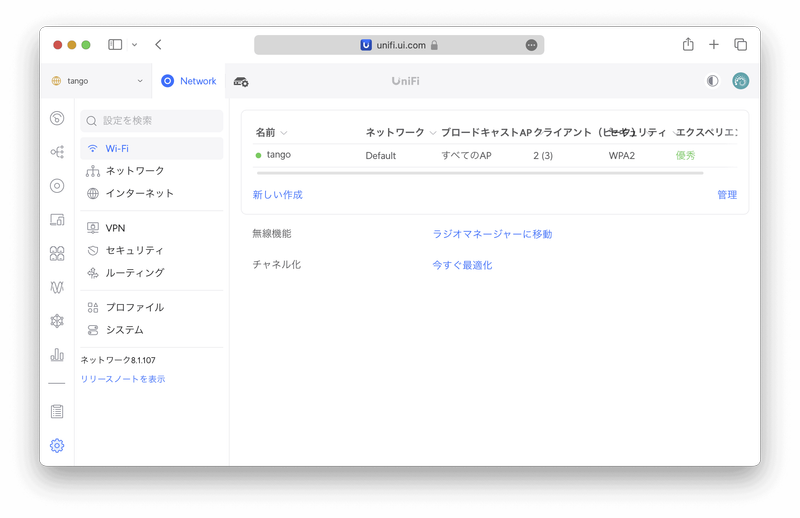Open the Safari tab overview icon
Viewport: 800px width, 518px height.
pos(740,45)
